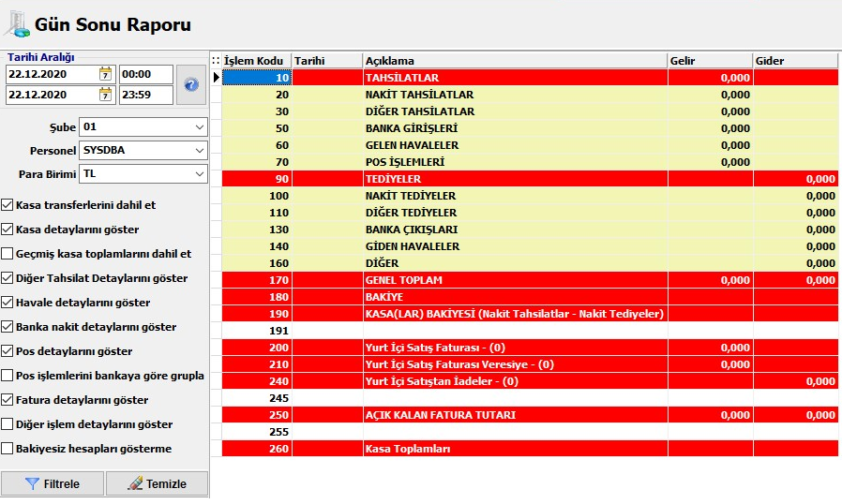Select the POS İŞLEMLERİ row

(530, 162)
